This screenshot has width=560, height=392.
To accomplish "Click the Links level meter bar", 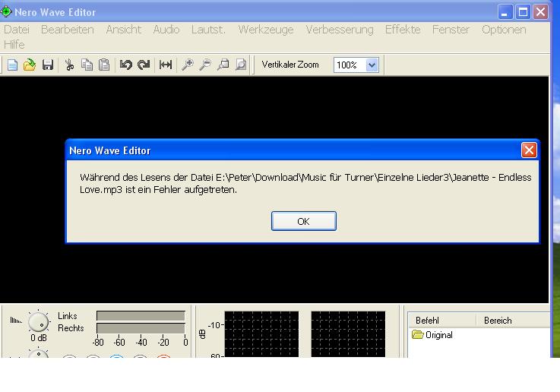I will tap(141, 316).
